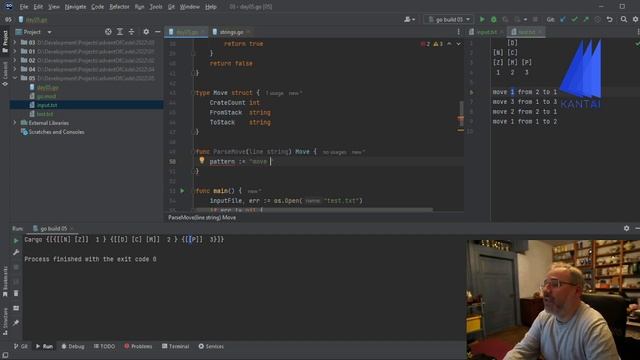Toggle the Git tool window button
The image size is (640, 360).
(20, 346)
